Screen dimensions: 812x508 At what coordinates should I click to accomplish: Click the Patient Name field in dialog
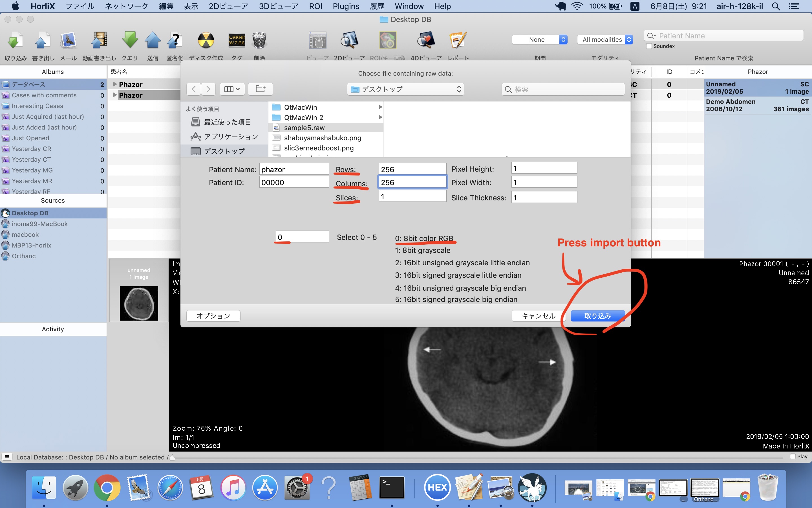pyautogui.click(x=294, y=169)
